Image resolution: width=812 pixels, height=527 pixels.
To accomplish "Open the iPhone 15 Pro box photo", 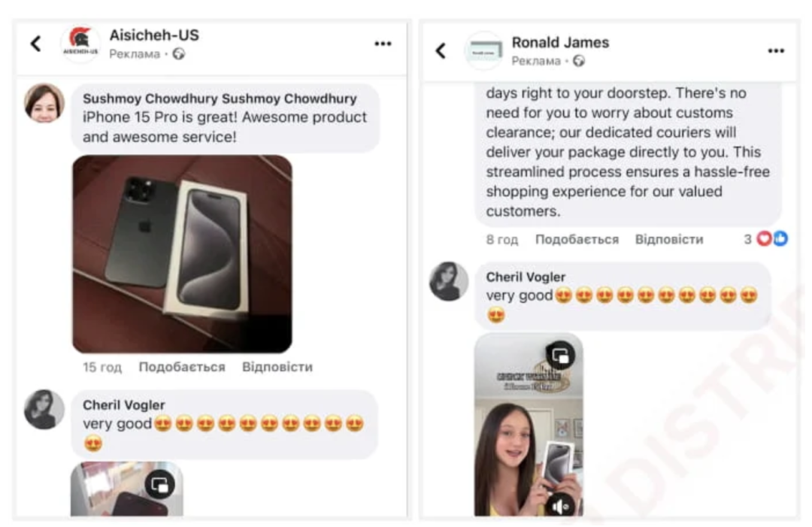I will point(182,253).
